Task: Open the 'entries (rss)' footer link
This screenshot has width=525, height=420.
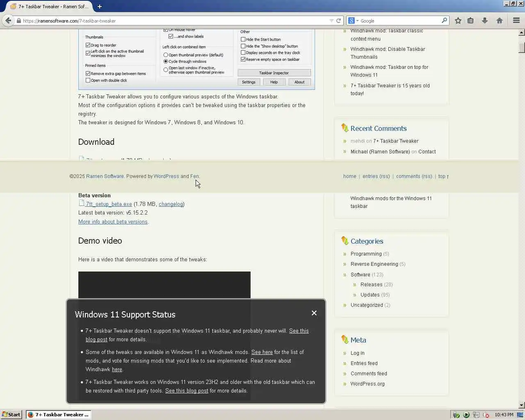Action: [376, 176]
